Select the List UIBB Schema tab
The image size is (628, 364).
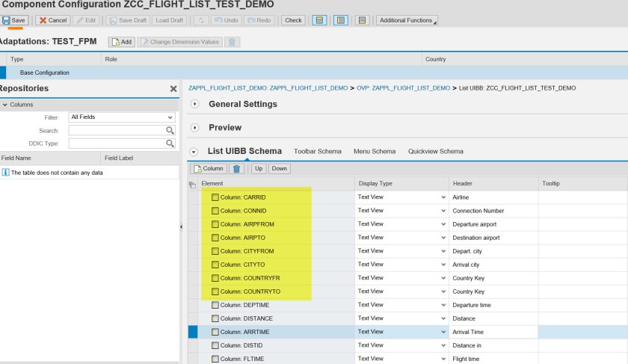click(244, 152)
